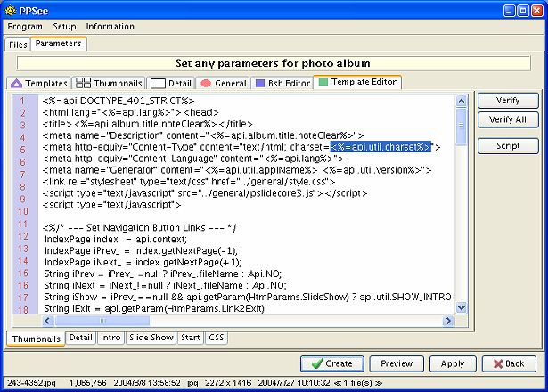This screenshot has width=548, height=392.
Task: Click the horizontal scrollbar left arrow
Action: [48, 321]
